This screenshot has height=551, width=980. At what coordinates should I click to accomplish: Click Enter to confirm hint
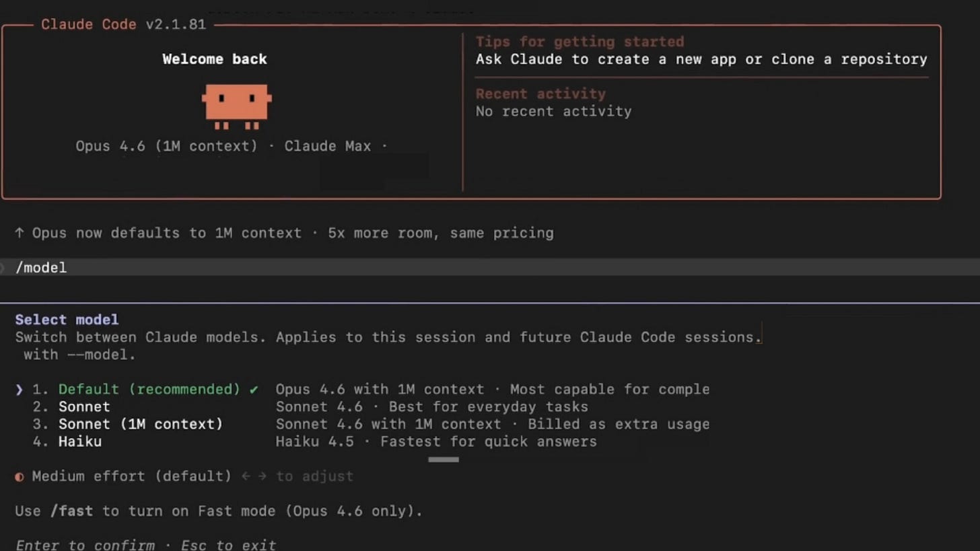pos(85,545)
